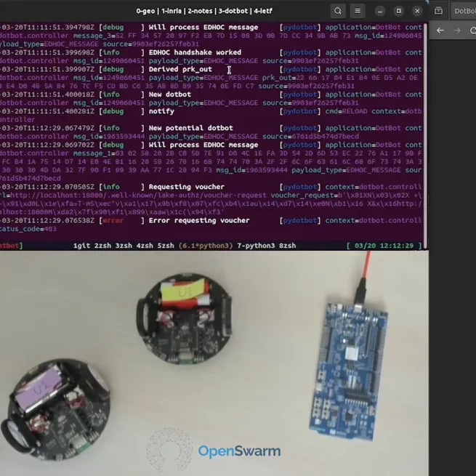Image resolution: width=476 pixels, height=476 pixels.
Task: Select tmux window 6.1*python3
Action: click(x=206, y=246)
